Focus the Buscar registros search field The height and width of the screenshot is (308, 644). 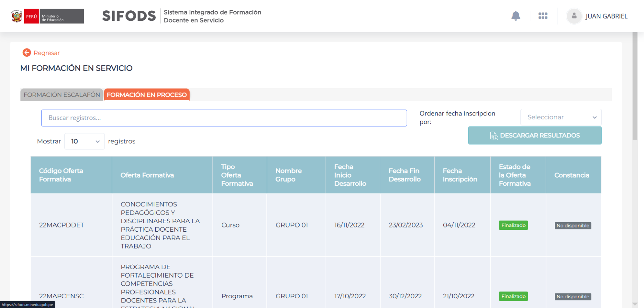pos(224,118)
